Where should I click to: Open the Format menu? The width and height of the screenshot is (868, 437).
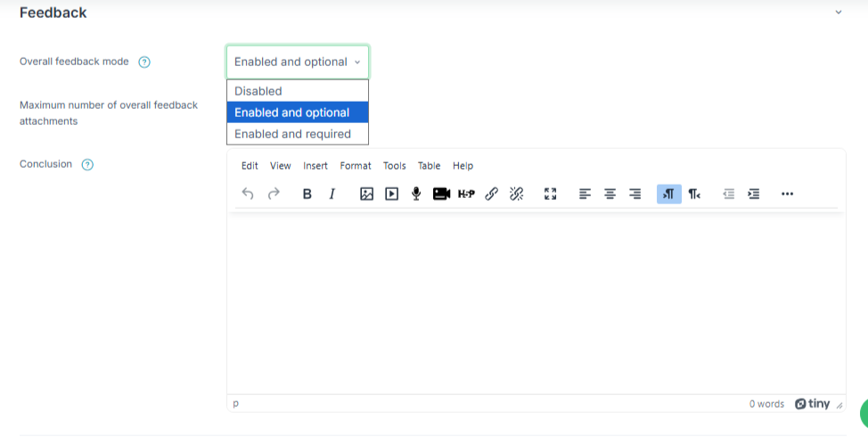click(356, 166)
